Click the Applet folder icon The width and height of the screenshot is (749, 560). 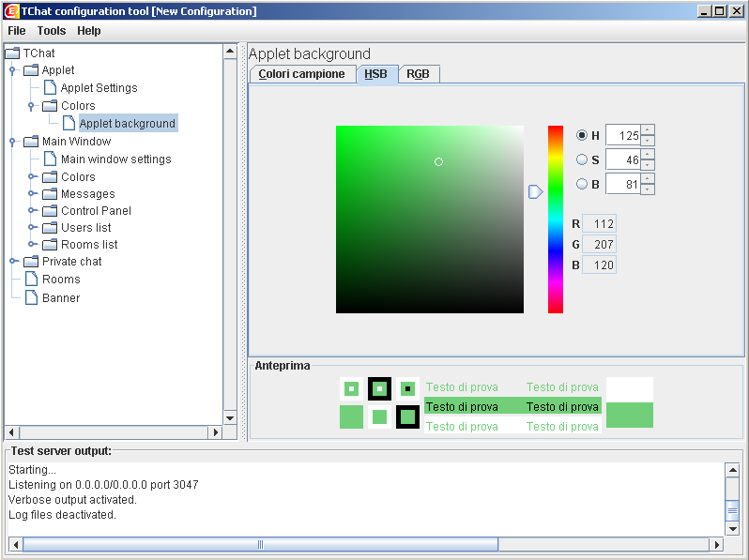pos(31,70)
